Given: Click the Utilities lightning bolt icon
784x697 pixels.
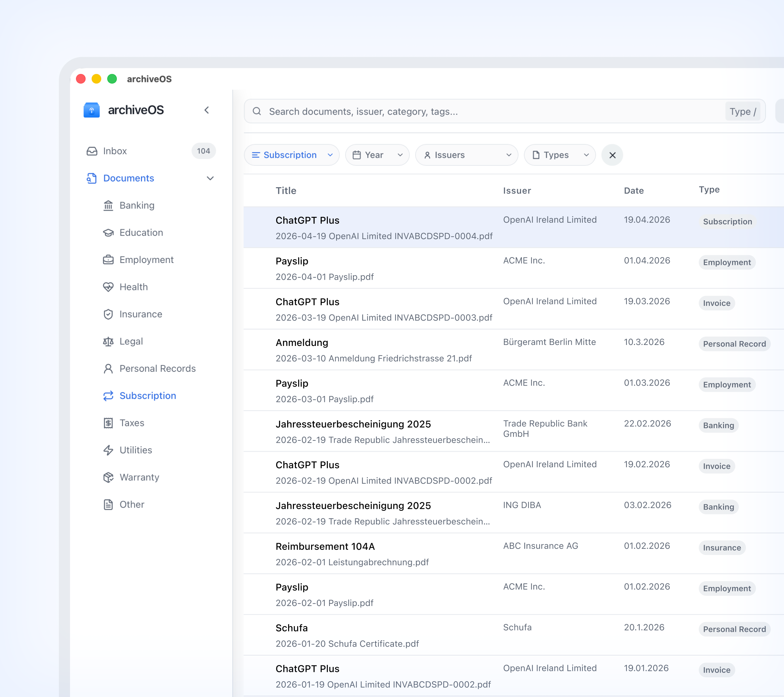Looking at the screenshot, I should pos(108,450).
